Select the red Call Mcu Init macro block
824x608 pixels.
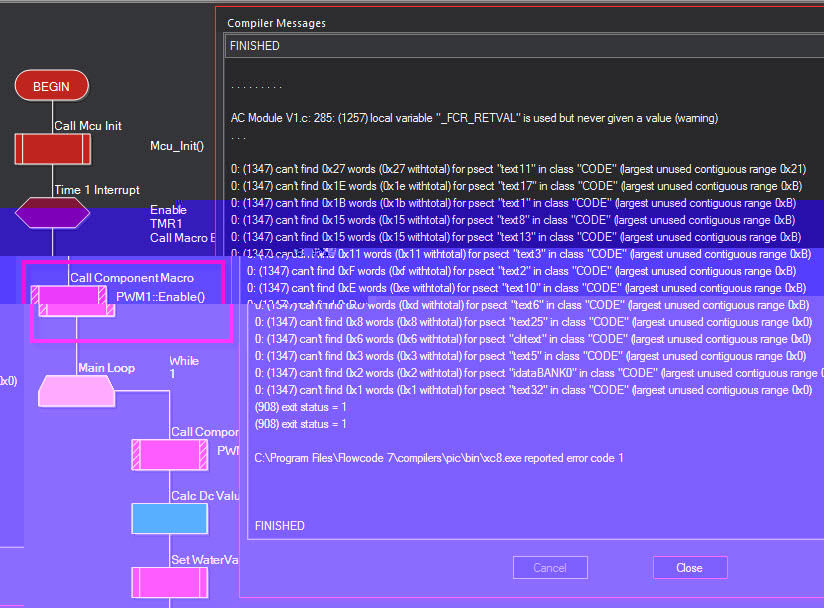pos(53,149)
